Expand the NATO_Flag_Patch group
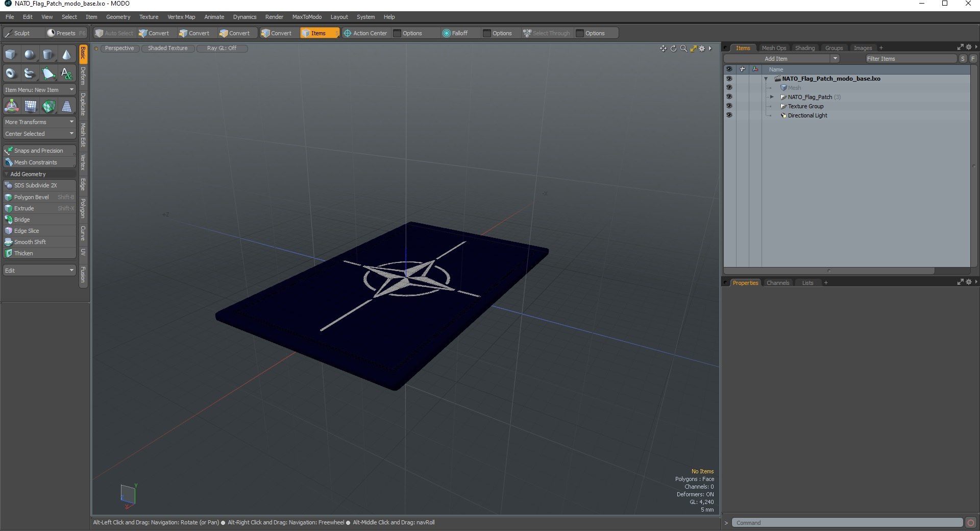This screenshot has width=980, height=531. click(772, 97)
